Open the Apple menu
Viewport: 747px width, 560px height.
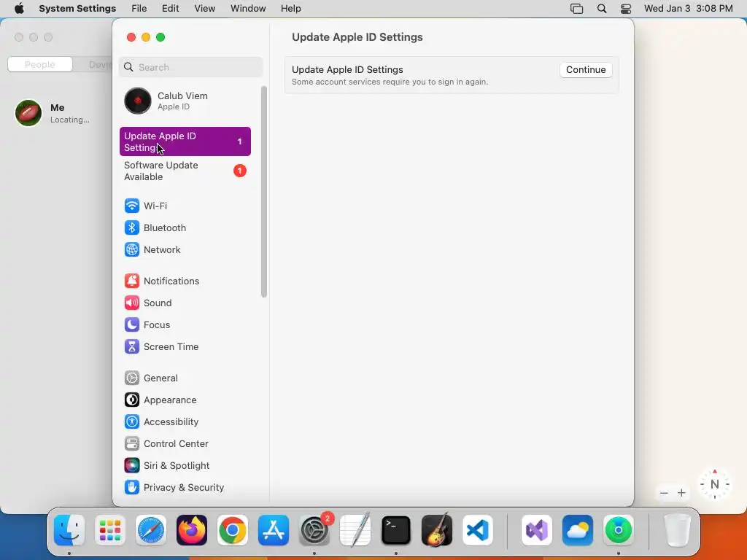[19, 9]
